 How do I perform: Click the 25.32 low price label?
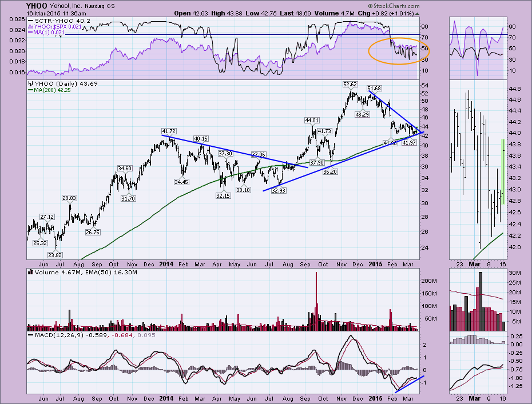tap(40, 243)
